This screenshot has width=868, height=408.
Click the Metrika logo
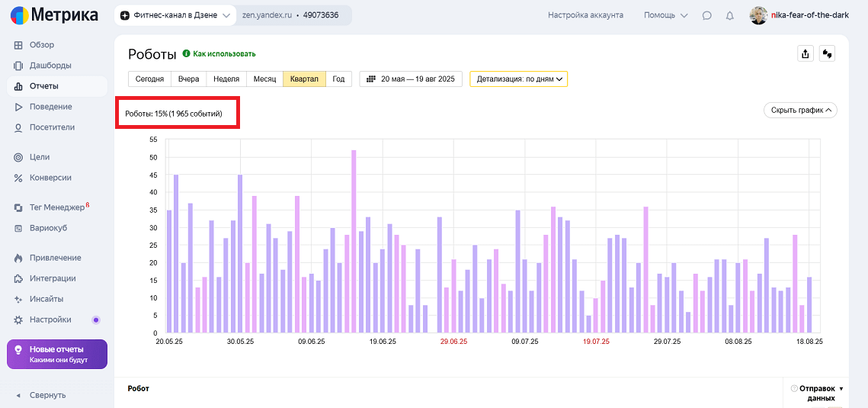click(54, 15)
